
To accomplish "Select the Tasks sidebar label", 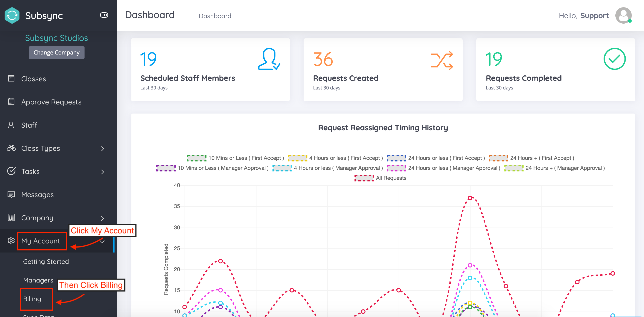I will [x=30, y=172].
